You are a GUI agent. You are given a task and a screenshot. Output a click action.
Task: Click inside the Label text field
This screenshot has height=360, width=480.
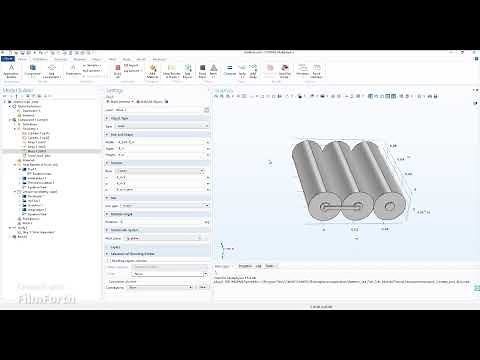coord(159,110)
